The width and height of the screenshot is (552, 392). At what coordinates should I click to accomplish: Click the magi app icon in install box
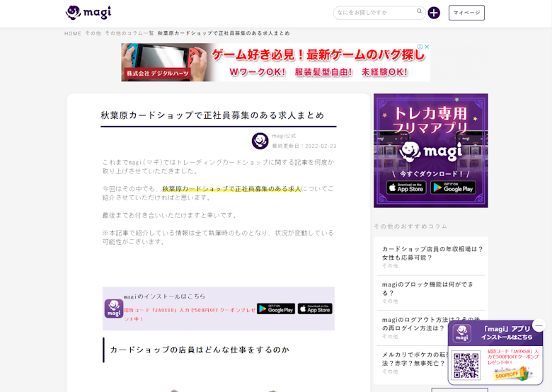click(x=114, y=309)
